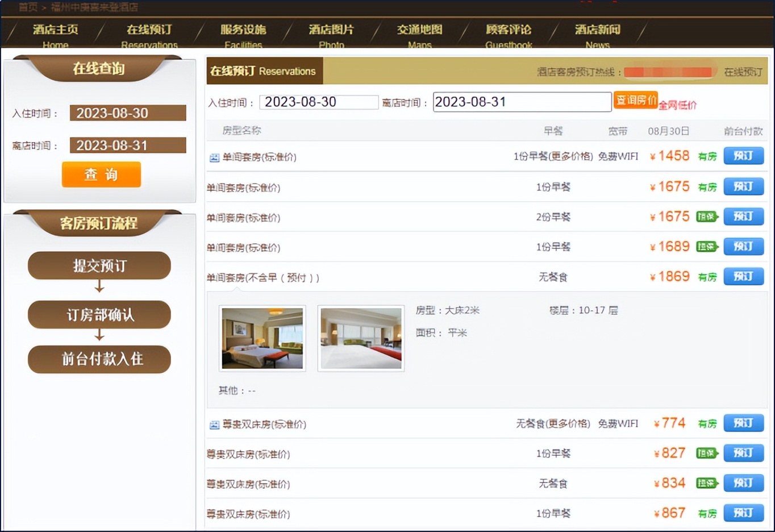Click the 免费WIFI label for the first room
Viewport: 775px width, 532px height.
[x=617, y=156]
